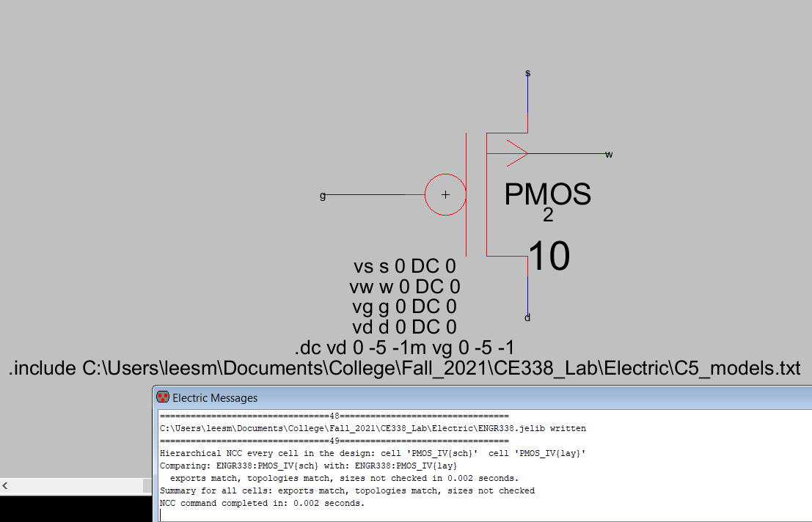Select the PMOS gate circle symbol
Viewport: 812px width, 522px height.
[445, 195]
